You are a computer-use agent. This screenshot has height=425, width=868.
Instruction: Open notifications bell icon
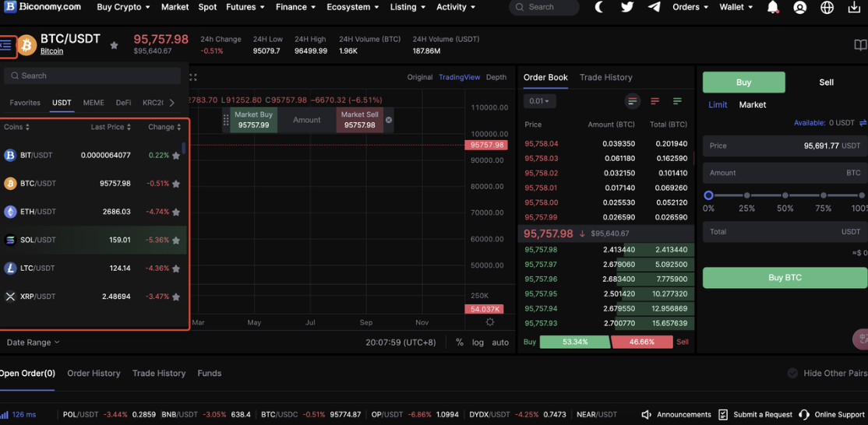(772, 8)
